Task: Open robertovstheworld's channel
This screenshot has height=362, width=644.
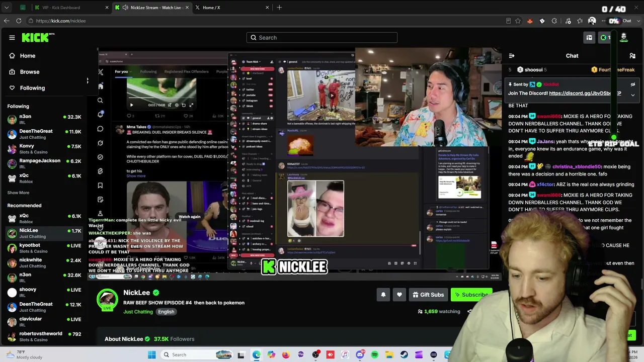Action: coord(44,336)
